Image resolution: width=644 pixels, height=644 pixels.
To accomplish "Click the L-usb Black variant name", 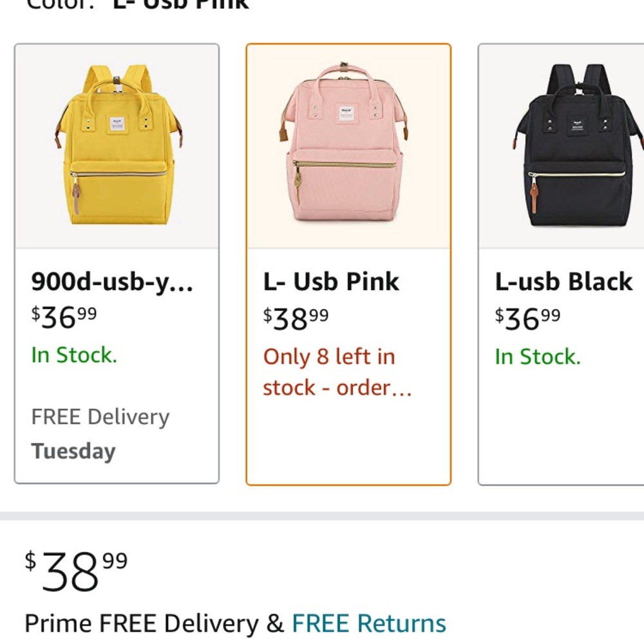I will (563, 281).
